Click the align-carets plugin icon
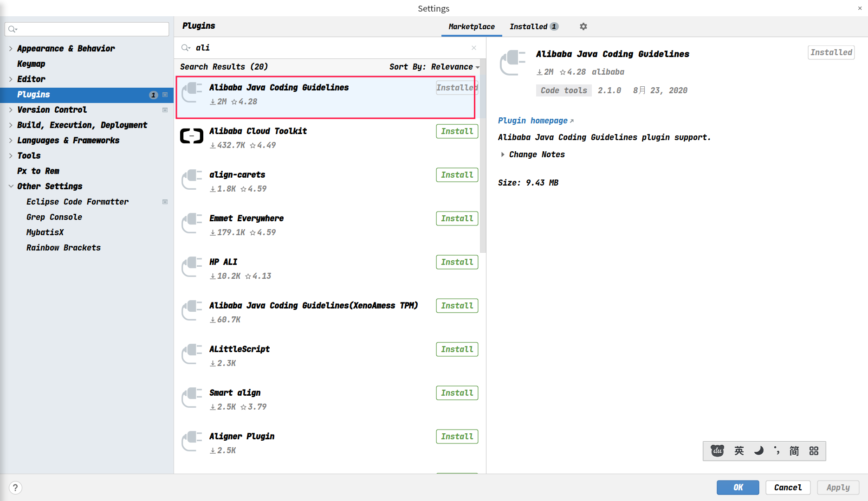 tap(192, 180)
